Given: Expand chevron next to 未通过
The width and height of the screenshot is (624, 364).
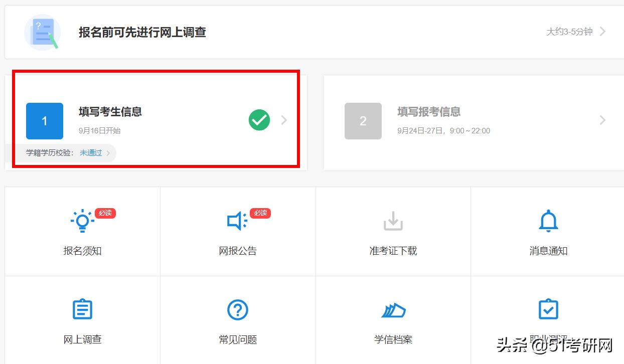Looking at the screenshot, I should [108, 153].
